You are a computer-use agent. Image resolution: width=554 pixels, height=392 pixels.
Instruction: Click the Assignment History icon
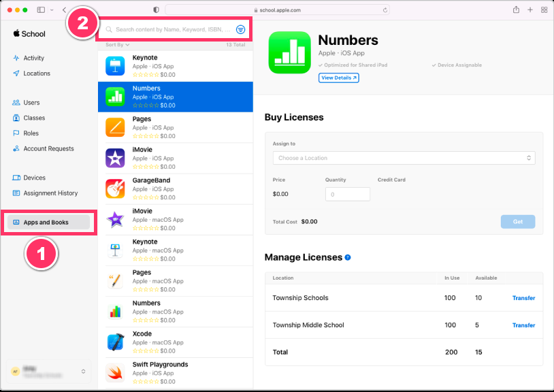[x=16, y=193]
